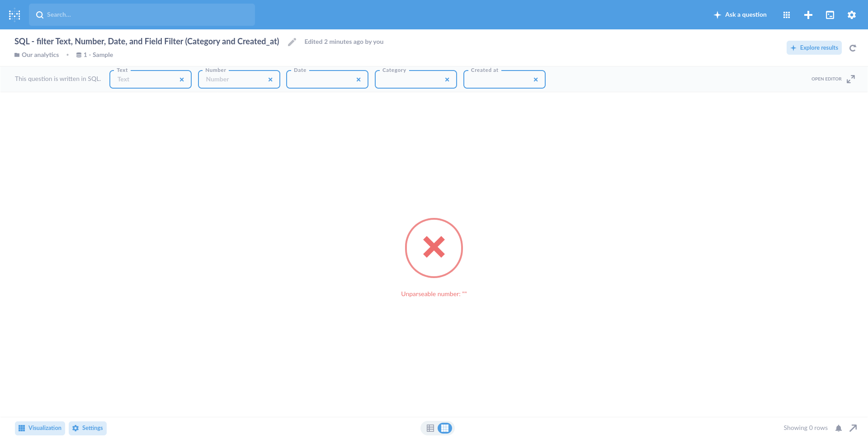Click the Unparseable number error message
The height and width of the screenshot is (439, 868).
(x=434, y=294)
